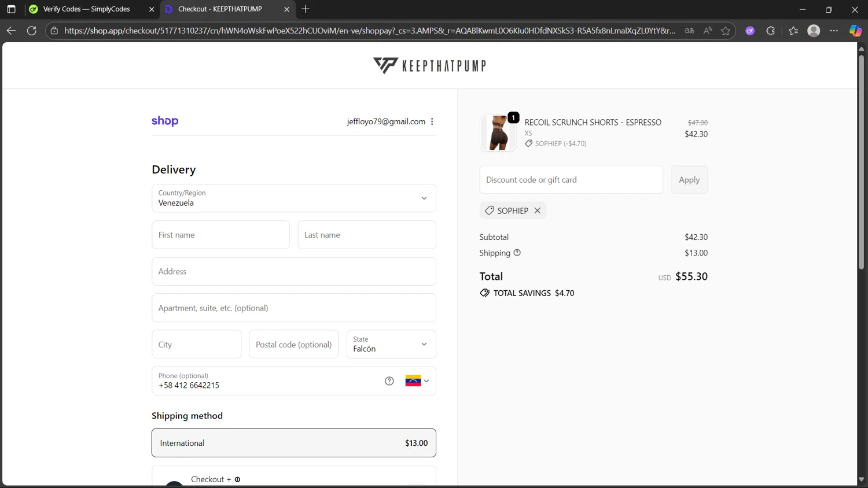The width and height of the screenshot is (868, 488).
Task: Click total amount $55.30
Action: coord(692,276)
